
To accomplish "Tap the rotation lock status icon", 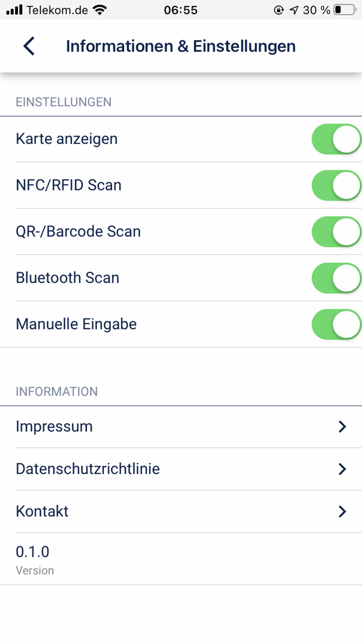I will (x=279, y=10).
